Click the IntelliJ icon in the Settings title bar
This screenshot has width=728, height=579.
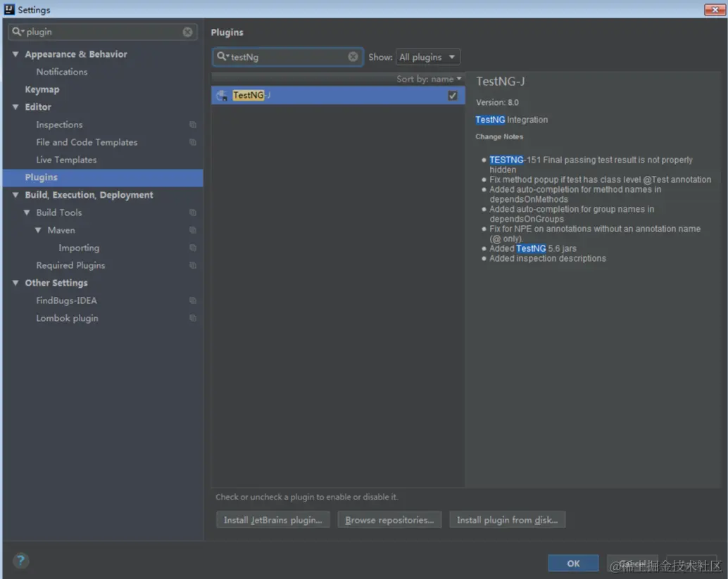(x=9, y=9)
